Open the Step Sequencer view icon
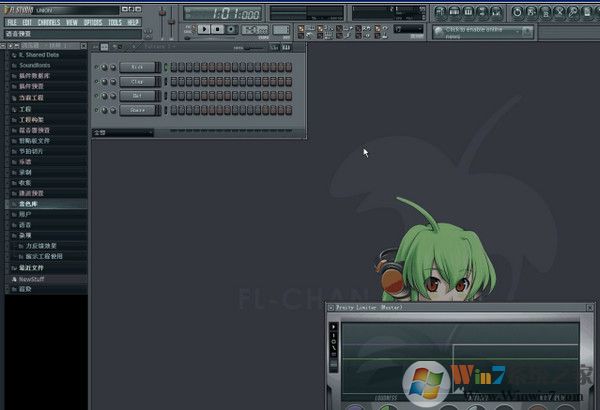Screen dimensions: 600x410 (x=454, y=12)
